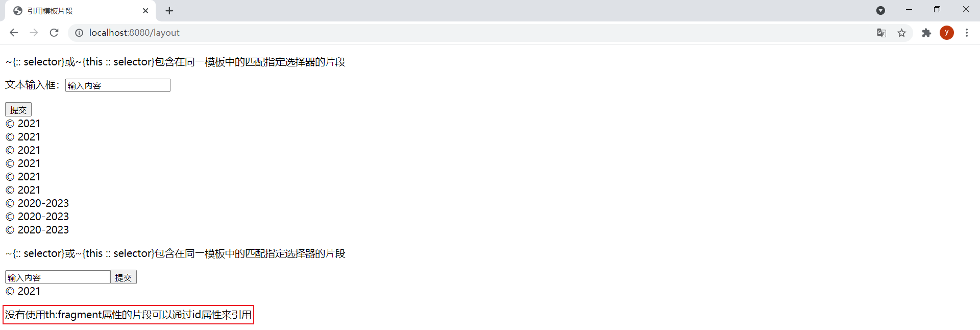This screenshot has height=330, width=980.
Task: Click the red-bordered th:fragment text
Action: pyautogui.click(x=128, y=315)
